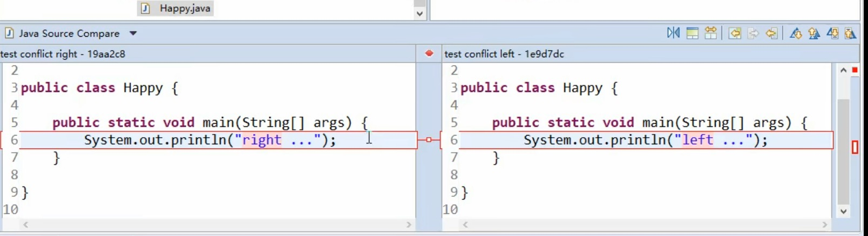This screenshot has width=868, height=236.
Task: Go to next change
Action: click(x=832, y=33)
